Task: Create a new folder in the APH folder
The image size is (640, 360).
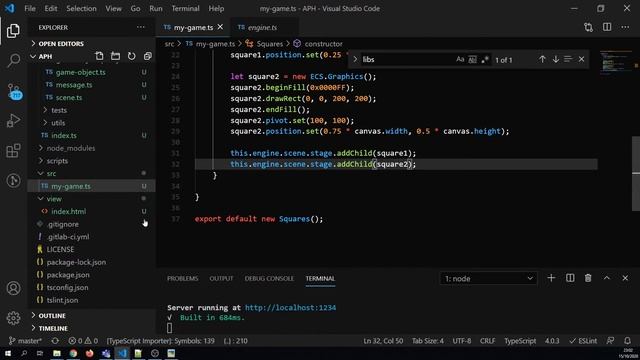Action: click(x=116, y=56)
